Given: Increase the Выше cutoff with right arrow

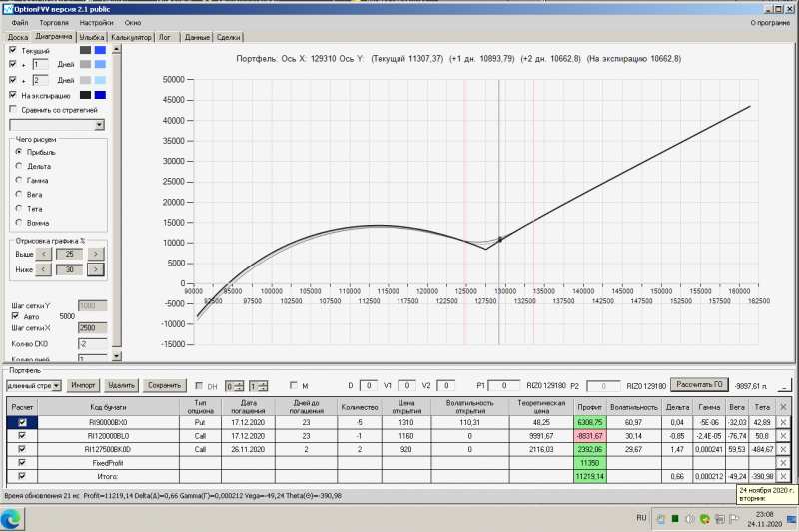Looking at the screenshot, I should (95, 254).
